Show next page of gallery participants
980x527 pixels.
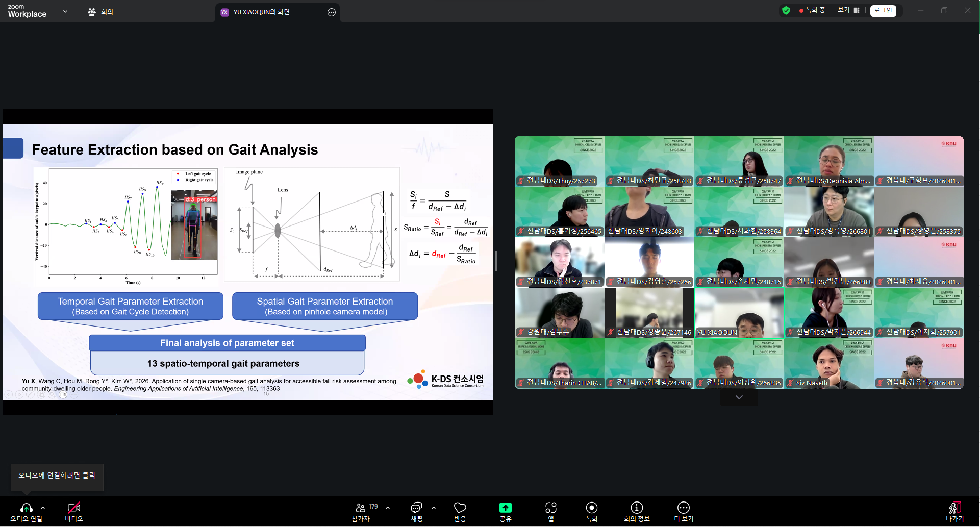pos(739,397)
